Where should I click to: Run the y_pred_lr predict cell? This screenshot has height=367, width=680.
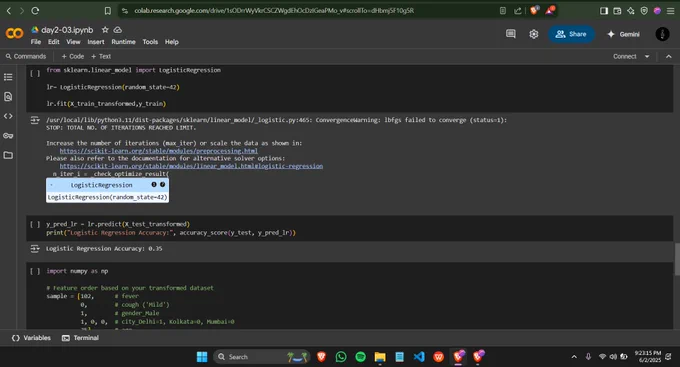coord(35,224)
